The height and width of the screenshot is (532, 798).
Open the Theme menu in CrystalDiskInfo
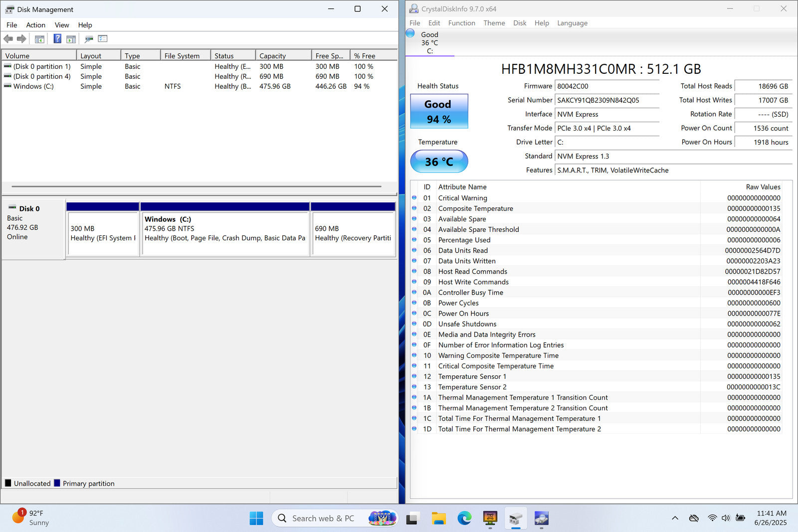point(494,23)
